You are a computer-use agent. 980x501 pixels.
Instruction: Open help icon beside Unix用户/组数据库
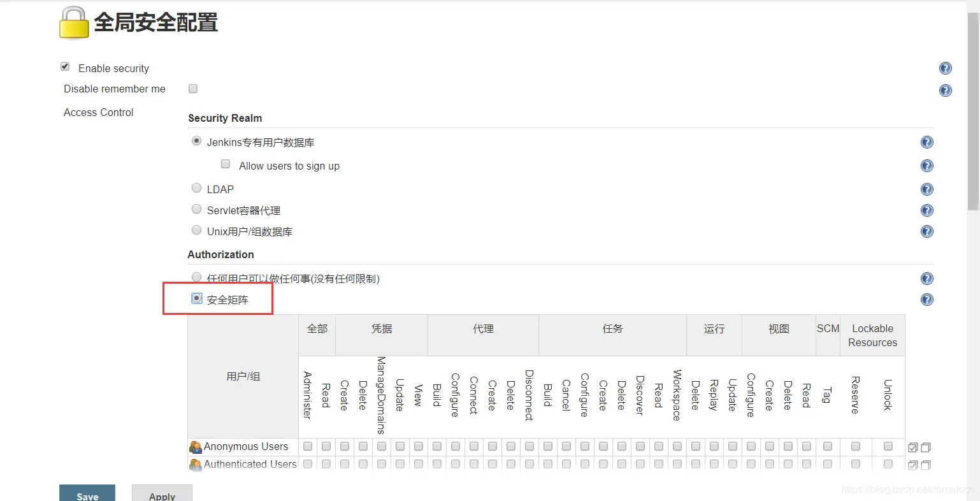click(927, 231)
